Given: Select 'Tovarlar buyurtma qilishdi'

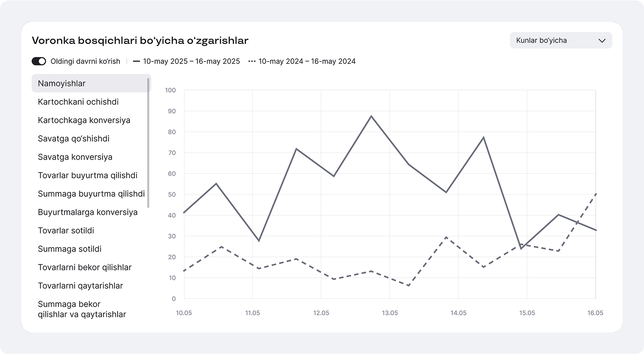Looking at the screenshot, I should pyautogui.click(x=87, y=175).
